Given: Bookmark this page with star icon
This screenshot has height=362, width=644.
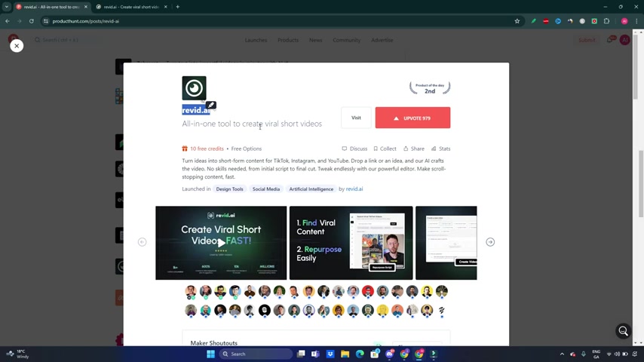Looking at the screenshot, I should coord(517,21).
